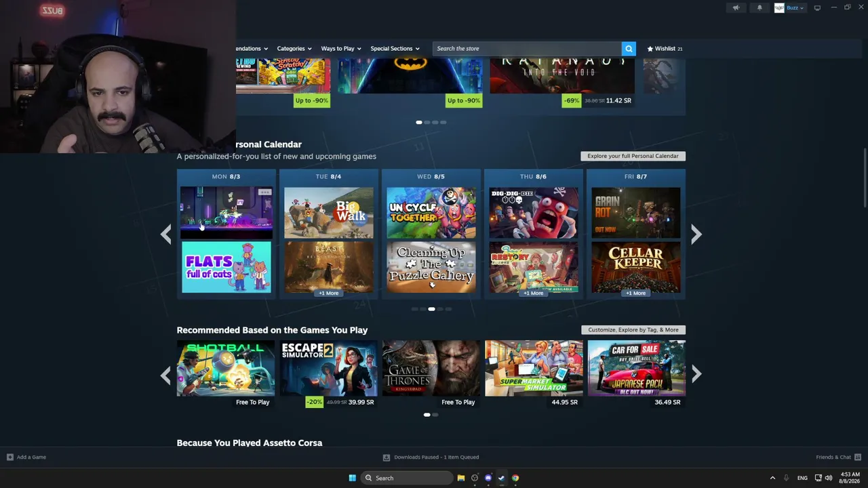The width and height of the screenshot is (868, 488).
Task: Open the Friends & Chat panel
Action: [833, 457]
